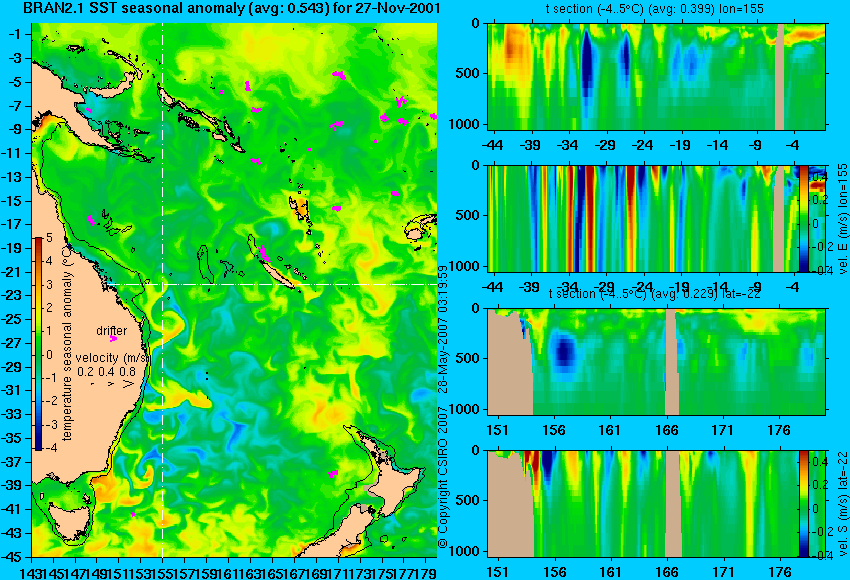Click the white dashed lon=155 section line
The width and height of the screenshot is (850, 580).
[163, 290]
